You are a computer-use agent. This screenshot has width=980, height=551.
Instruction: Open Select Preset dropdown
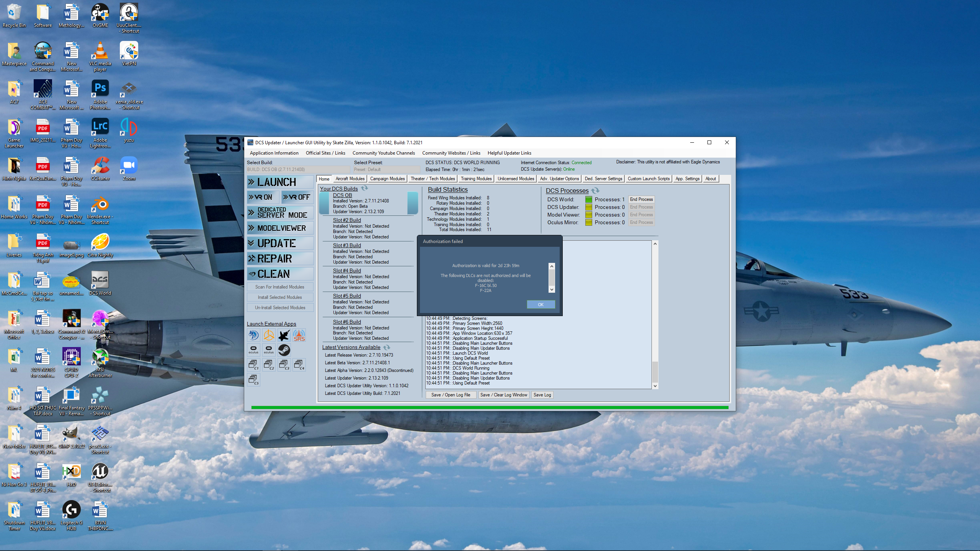click(x=387, y=170)
